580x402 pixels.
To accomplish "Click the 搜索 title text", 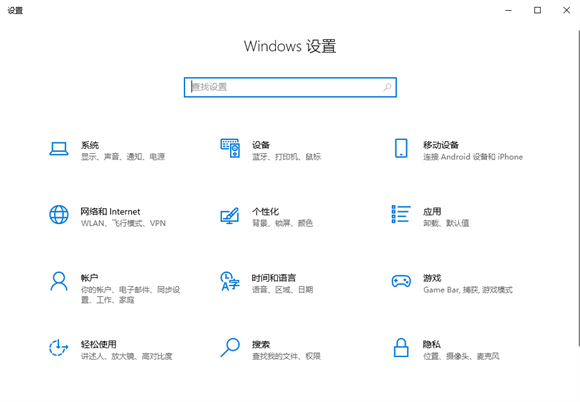I will point(261,344).
